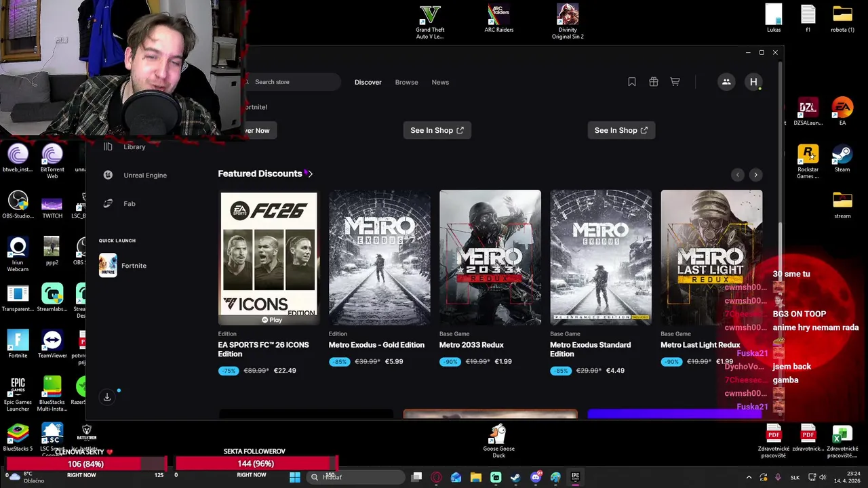
Task: Select the BlueStacks 5 desktop icon
Action: pos(18,438)
